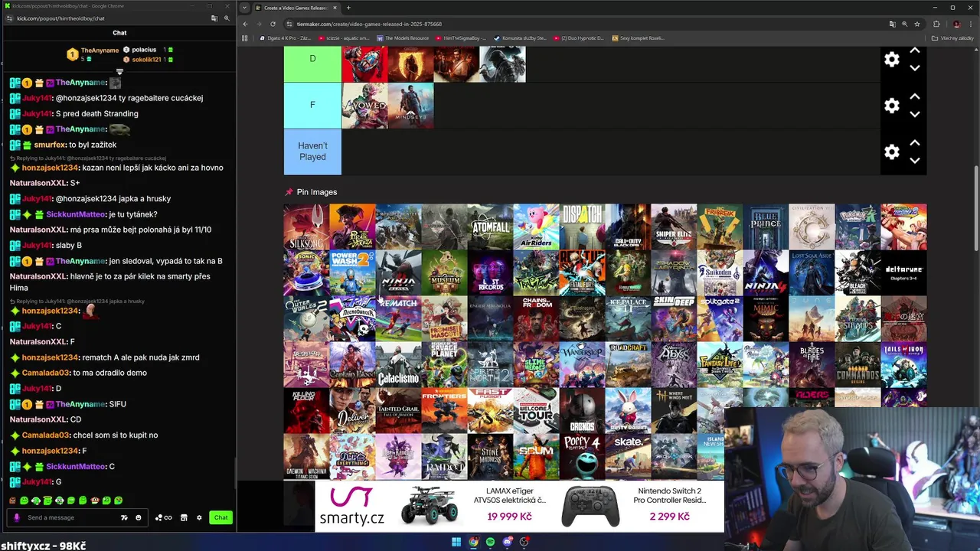Switch to the Create a Video Games tab
Viewport: 980px width, 551px height.
coord(295,8)
